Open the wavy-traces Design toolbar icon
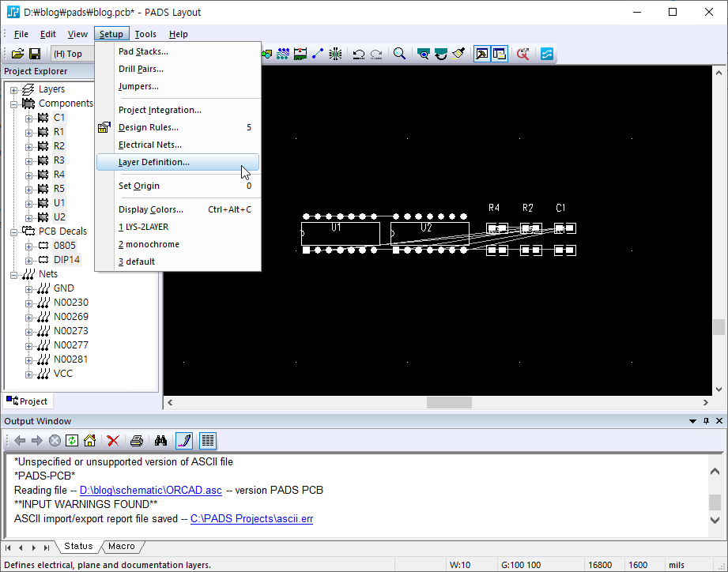 pyautogui.click(x=283, y=54)
